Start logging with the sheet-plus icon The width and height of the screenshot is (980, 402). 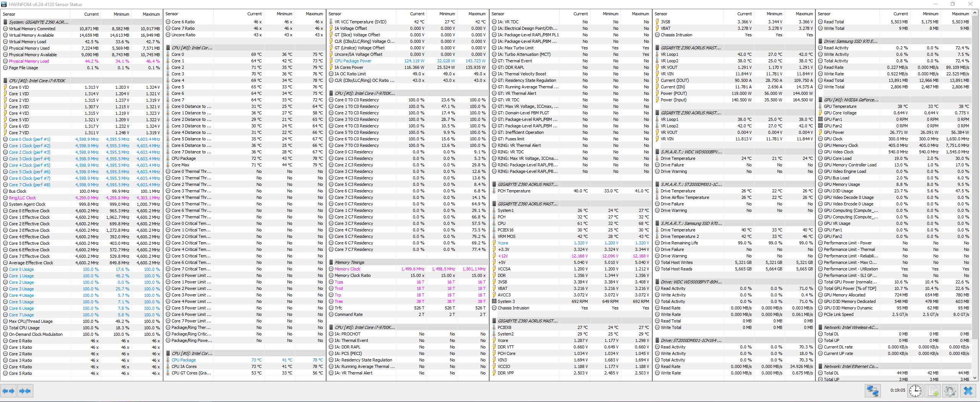click(933, 391)
